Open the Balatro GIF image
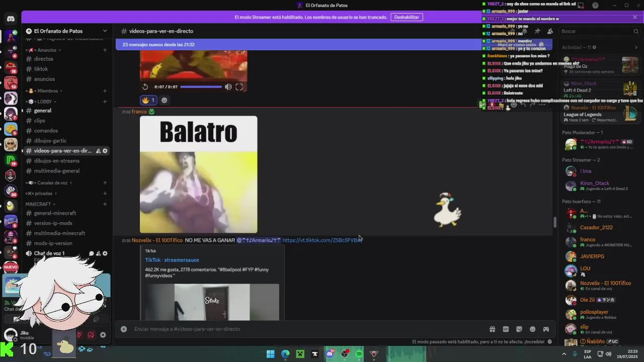This screenshot has width=644, height=362. pyautogui.click(x=198, y=174)
